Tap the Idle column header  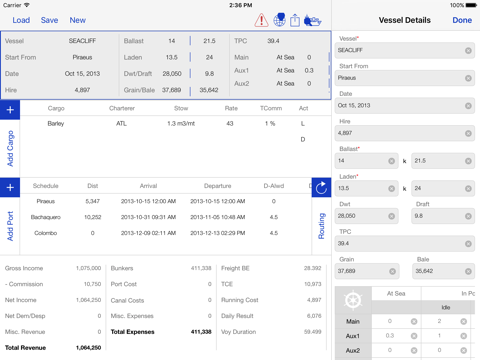(446, 307)
